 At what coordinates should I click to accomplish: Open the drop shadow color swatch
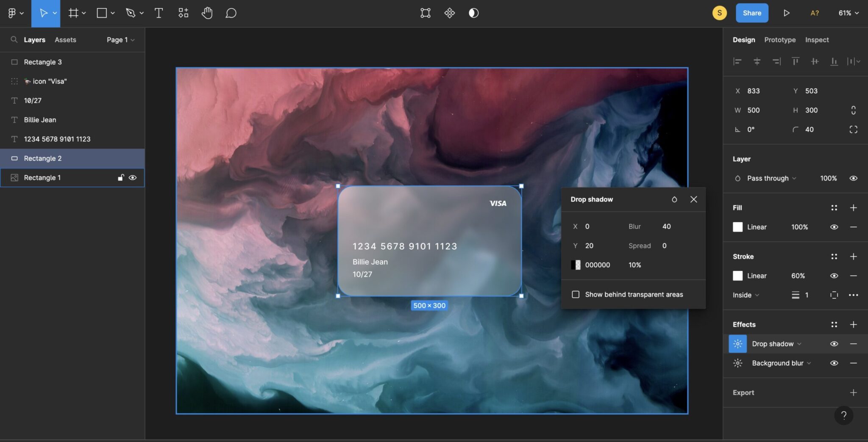point(575,265)
